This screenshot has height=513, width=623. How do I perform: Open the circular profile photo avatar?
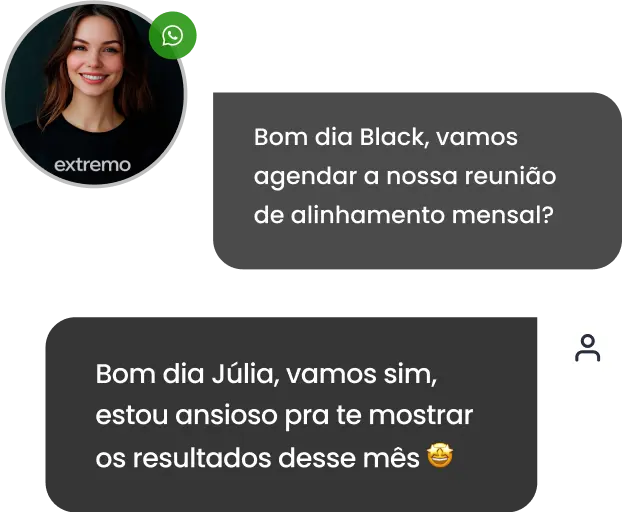(94, 94)
